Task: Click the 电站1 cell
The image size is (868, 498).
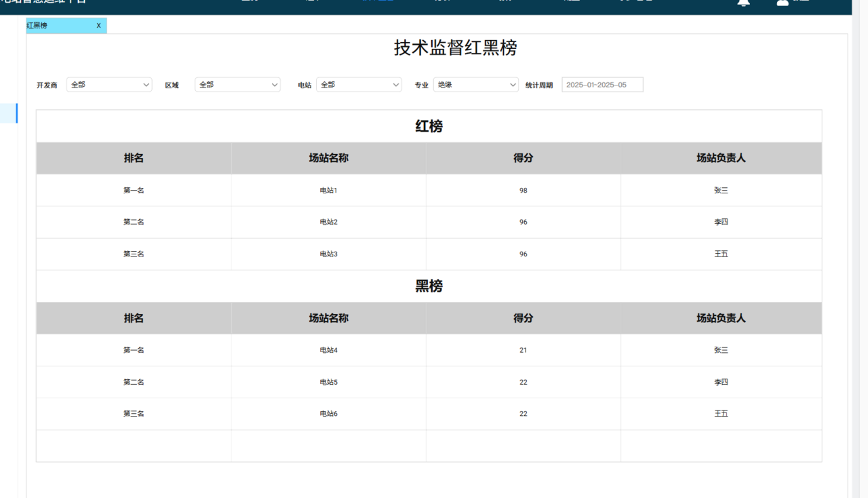Action: click(329, 191)
